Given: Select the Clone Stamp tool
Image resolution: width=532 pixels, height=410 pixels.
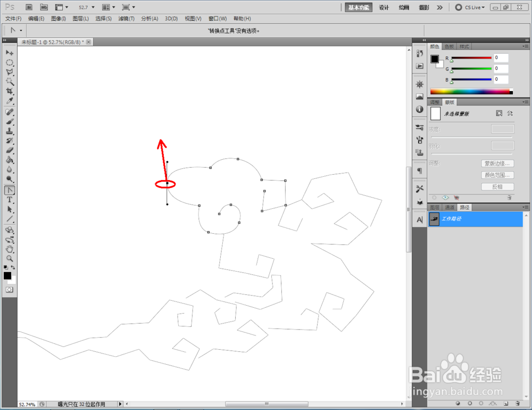Looking at the screenshot, I should point(10,131).
